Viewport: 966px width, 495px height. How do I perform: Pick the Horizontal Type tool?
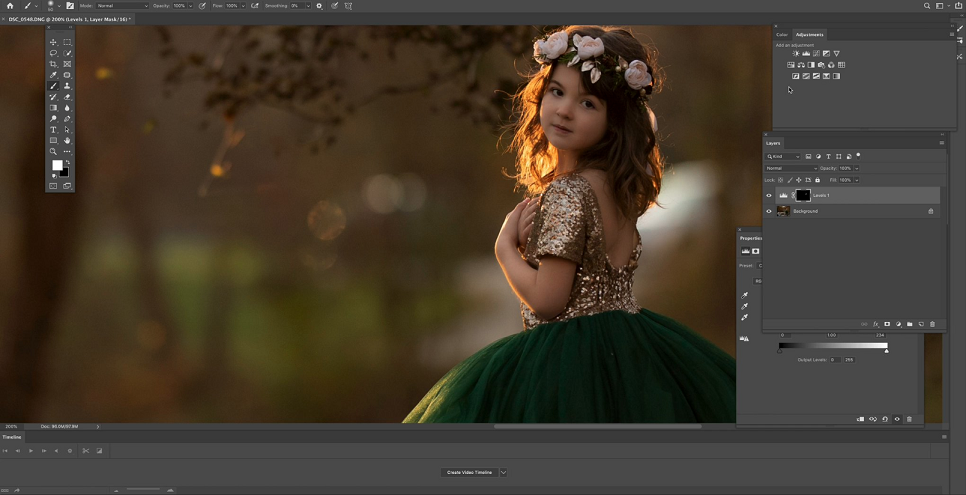54,130
